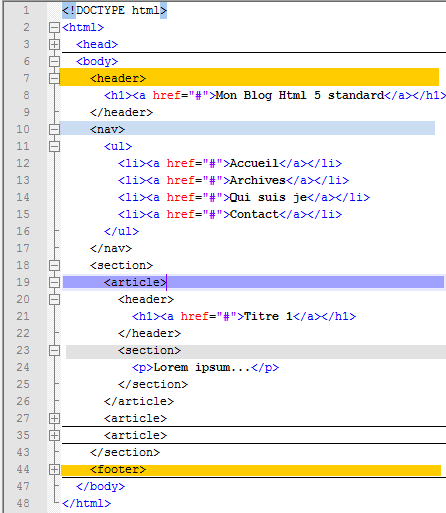Screen dimensions: 446x513
Task: Collapse the html tag fold on line 2
Action: pyautogui.click(x=54, y=27)
